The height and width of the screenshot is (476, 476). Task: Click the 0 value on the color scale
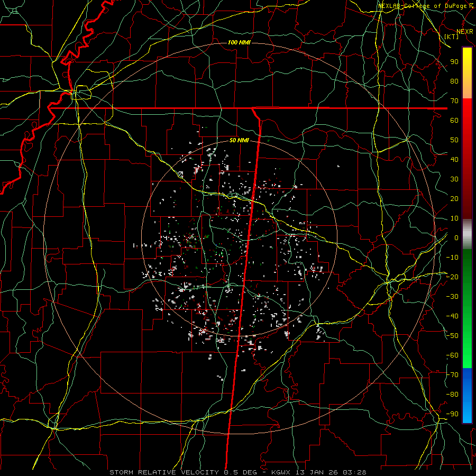[x=456, y=237]
